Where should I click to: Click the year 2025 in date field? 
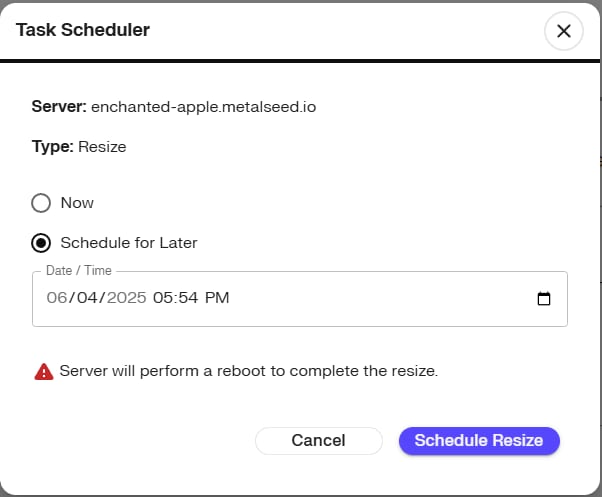(126, 298)
